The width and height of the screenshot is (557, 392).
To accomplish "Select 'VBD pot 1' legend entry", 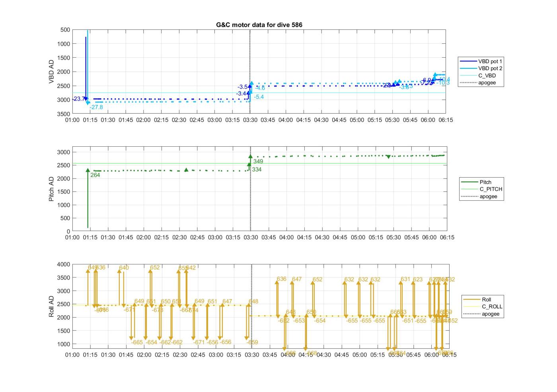I will tap(481, 61).
